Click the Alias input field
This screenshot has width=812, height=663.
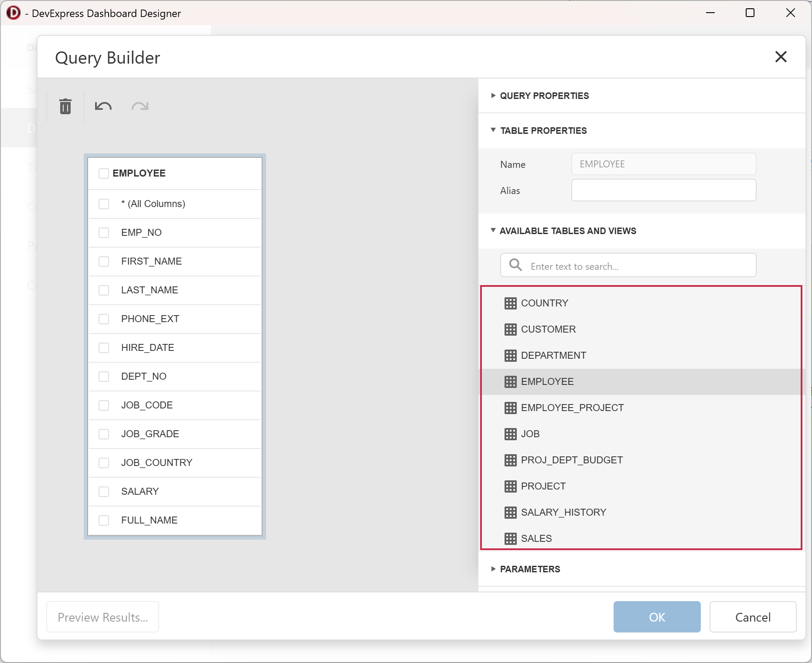664,190
